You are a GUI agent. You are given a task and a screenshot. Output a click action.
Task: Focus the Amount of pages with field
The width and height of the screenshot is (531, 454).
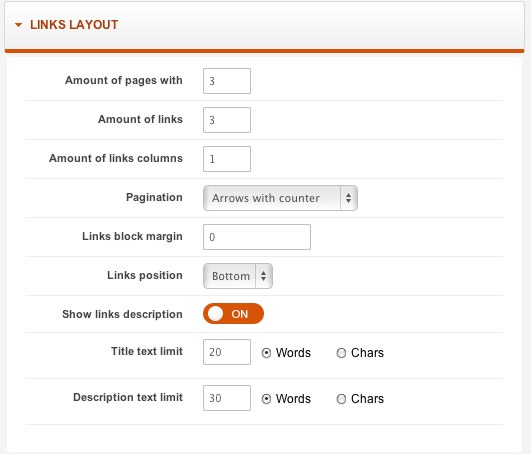point(227,81)
